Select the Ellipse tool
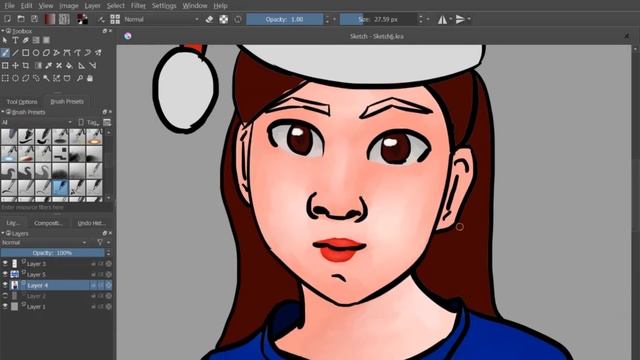640x360 pixels. coord(36,53)
